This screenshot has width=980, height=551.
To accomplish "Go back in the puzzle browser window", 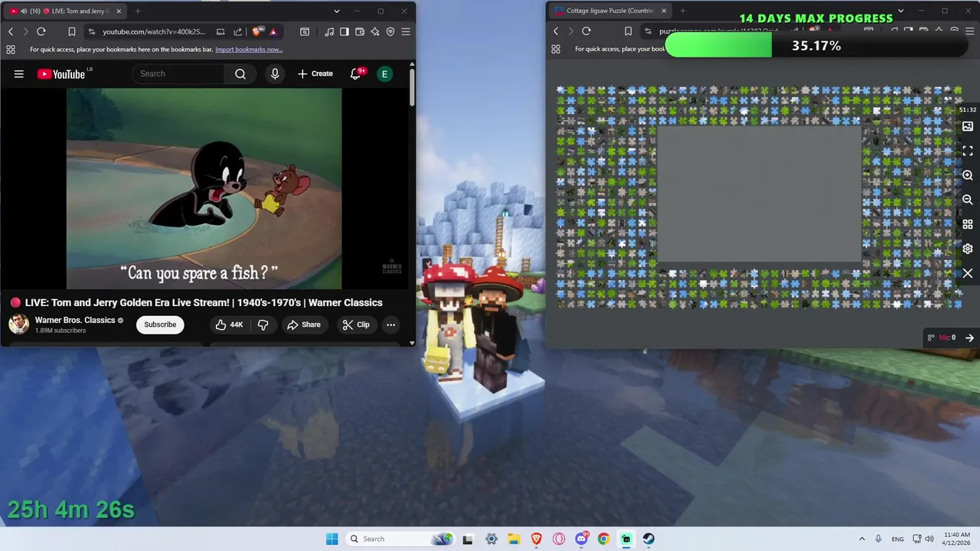I will 556,31.
